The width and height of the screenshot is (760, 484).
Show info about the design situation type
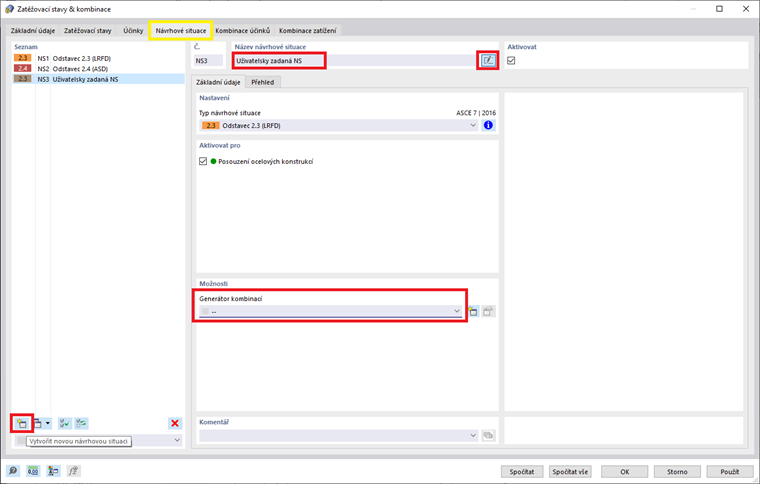(x=488, y=125)
